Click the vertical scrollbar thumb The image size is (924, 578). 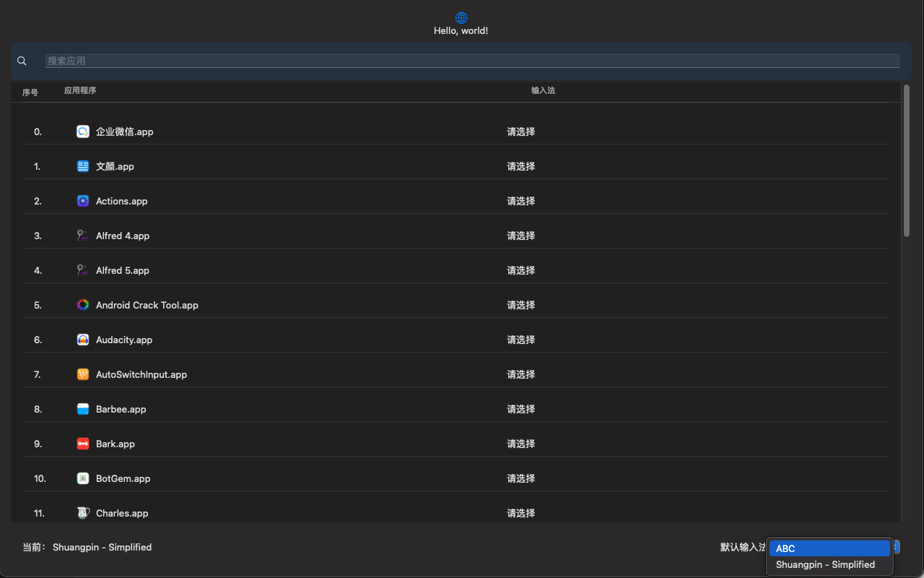(x=906, y=160)
